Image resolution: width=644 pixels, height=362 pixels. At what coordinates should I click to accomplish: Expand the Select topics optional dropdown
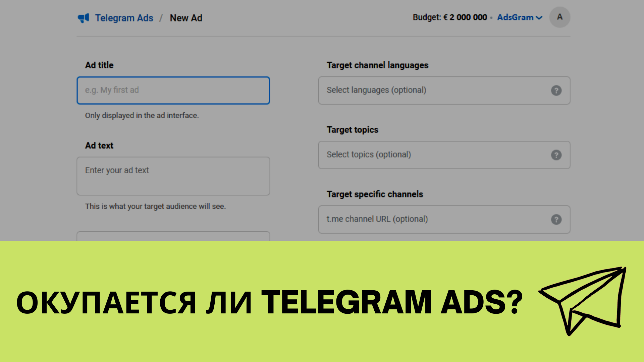coord(444,154)
